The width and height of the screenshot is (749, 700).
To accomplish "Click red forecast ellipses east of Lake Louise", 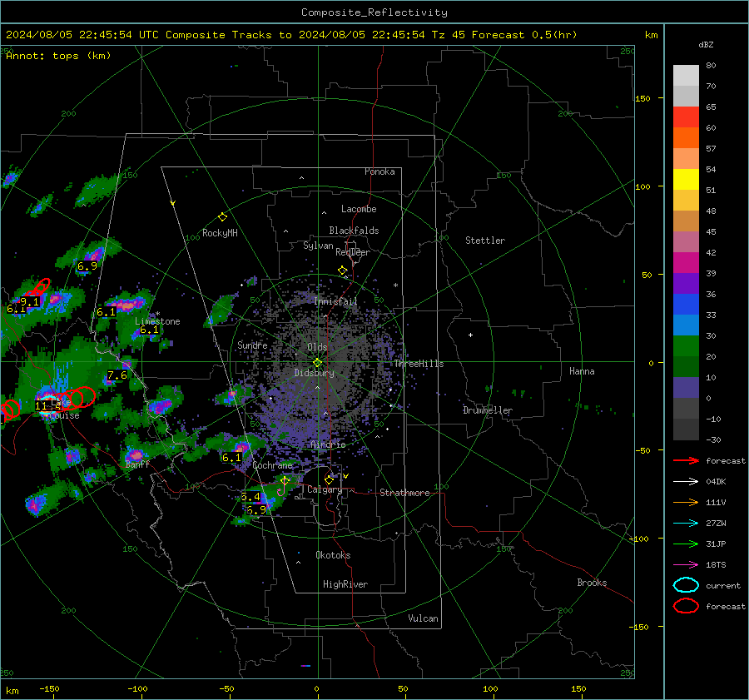I will [78, 398].
